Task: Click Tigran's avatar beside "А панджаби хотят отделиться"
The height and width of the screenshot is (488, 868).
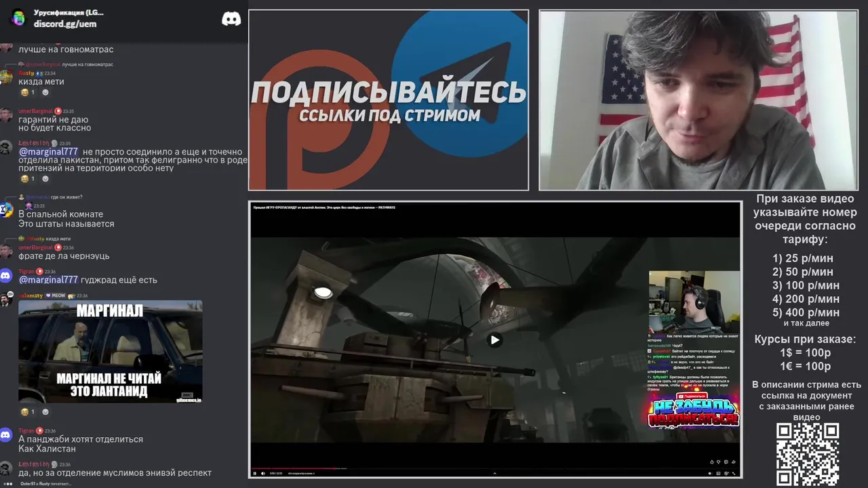Action: [x=6, y=435]
